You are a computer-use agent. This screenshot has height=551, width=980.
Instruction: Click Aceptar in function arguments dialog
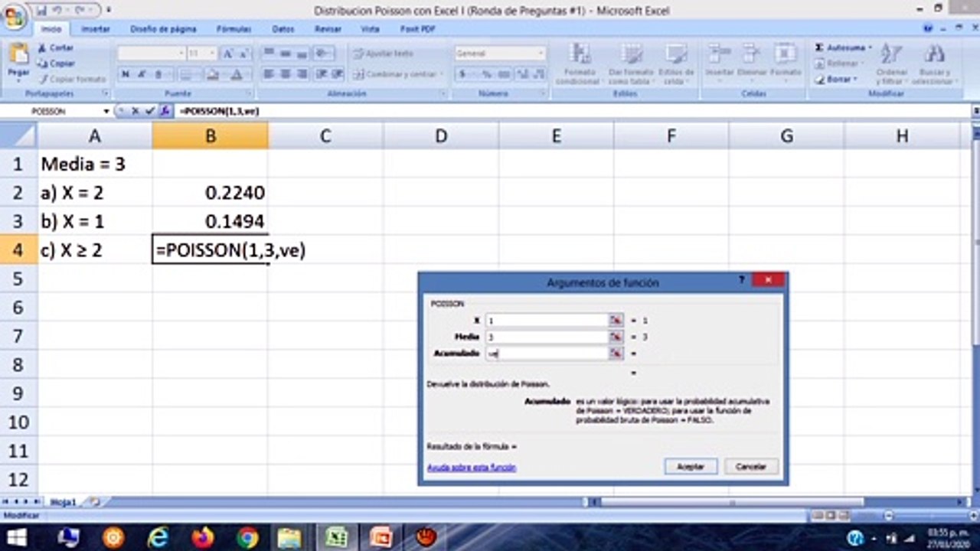tap(691, 466)
